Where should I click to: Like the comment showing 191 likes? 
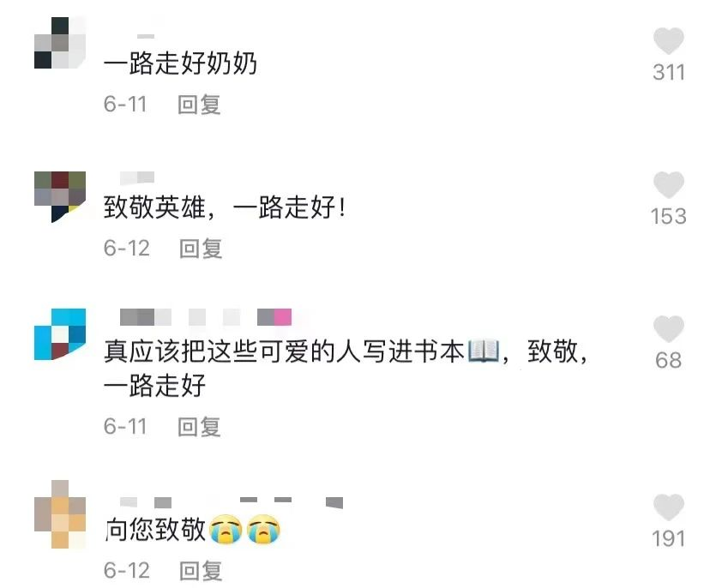coord(668,507)
